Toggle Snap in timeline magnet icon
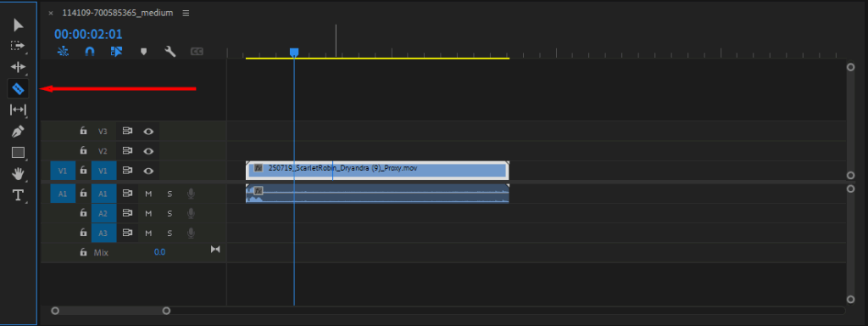The image size is (868, 326). (90, 52)
